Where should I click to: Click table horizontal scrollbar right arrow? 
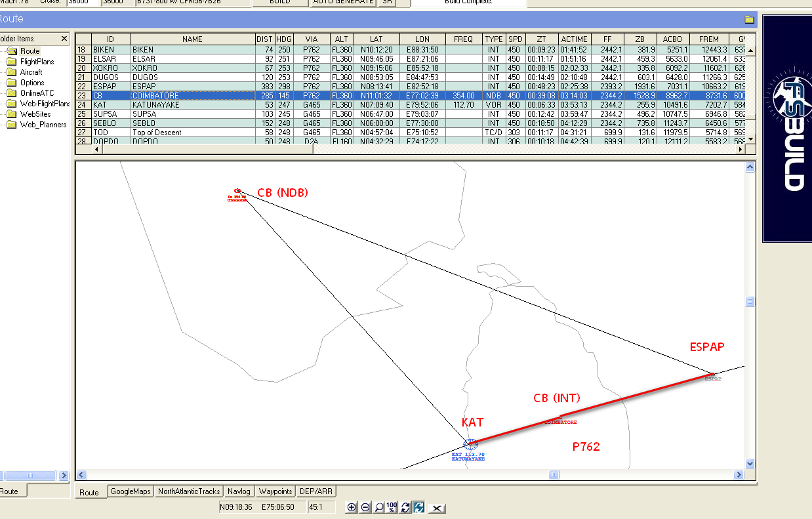point(741,150)
